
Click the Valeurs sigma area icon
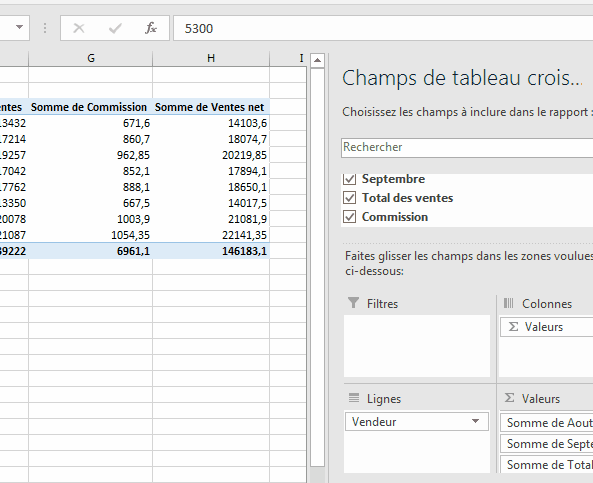coord(509,398)
